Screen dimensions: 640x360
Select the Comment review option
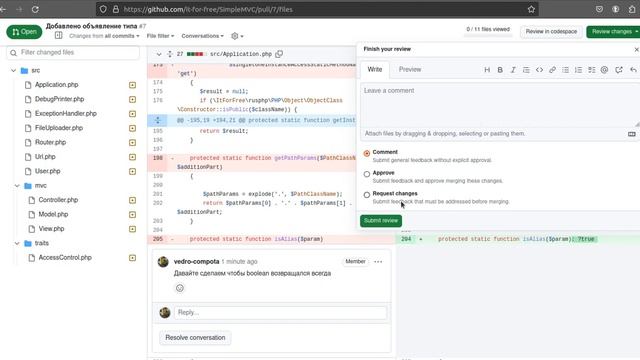(367, 153)
